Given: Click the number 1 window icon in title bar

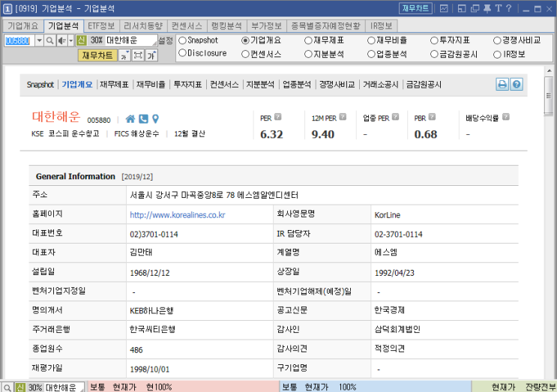Looking at the screenshot, I should pos(7,9).
